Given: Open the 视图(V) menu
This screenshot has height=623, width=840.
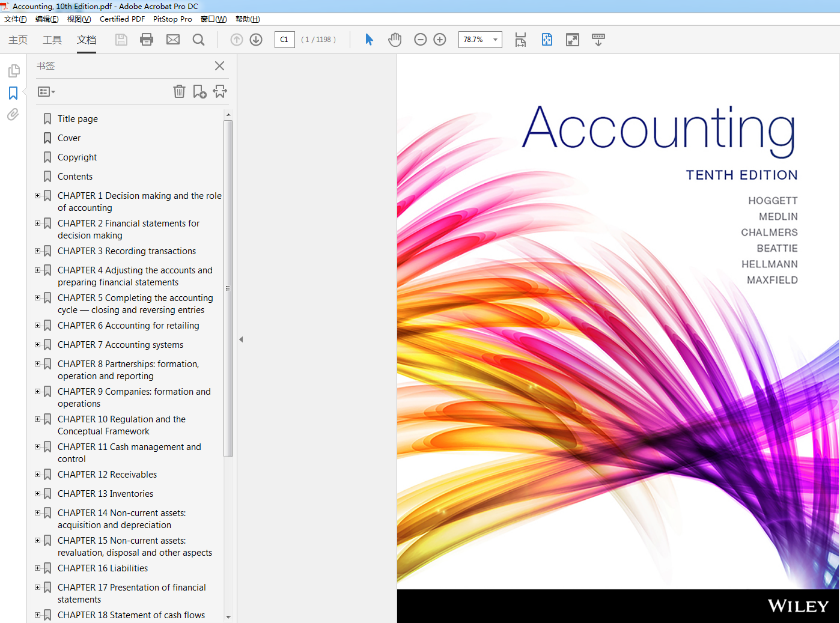Looking at the screenshot, I should tap(79, 19).
